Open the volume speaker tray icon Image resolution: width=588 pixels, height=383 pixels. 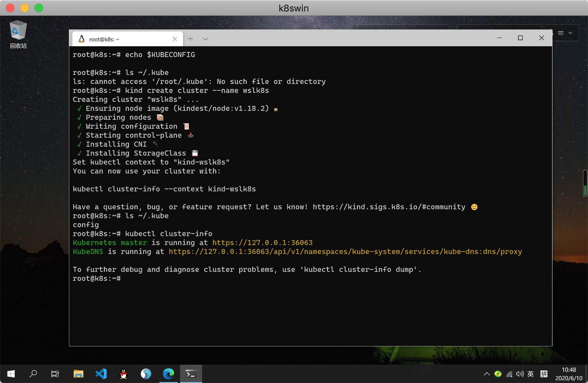point(520,374)
